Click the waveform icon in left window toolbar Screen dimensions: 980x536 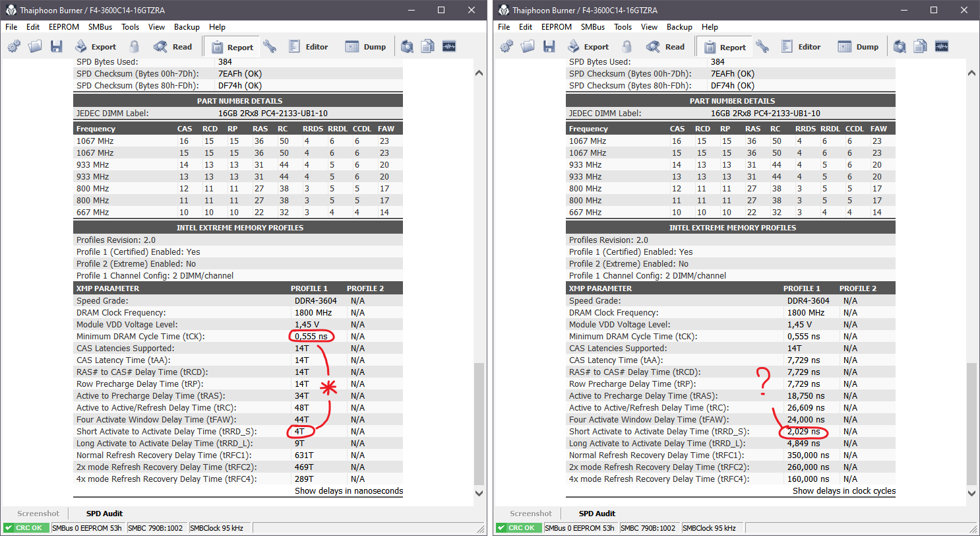pyautogui.click(x=449, y=46)
